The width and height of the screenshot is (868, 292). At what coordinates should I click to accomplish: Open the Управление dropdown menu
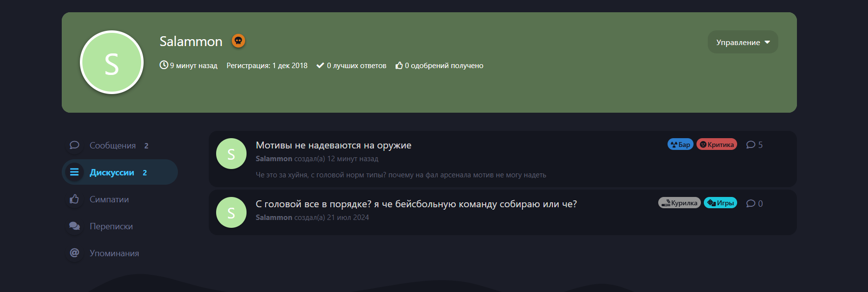point(743,42)
